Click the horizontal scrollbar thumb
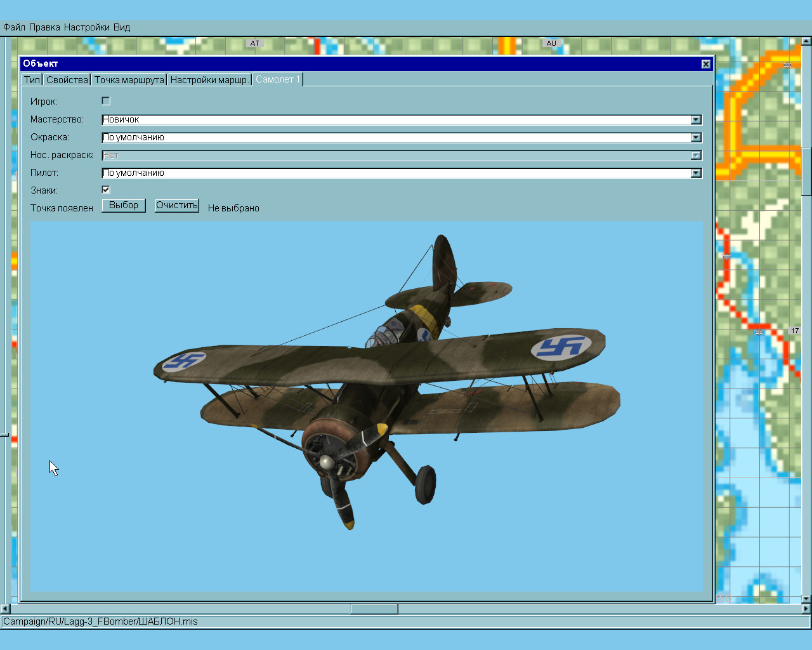Screen dimensions: 812x650 tap(374, 609)
